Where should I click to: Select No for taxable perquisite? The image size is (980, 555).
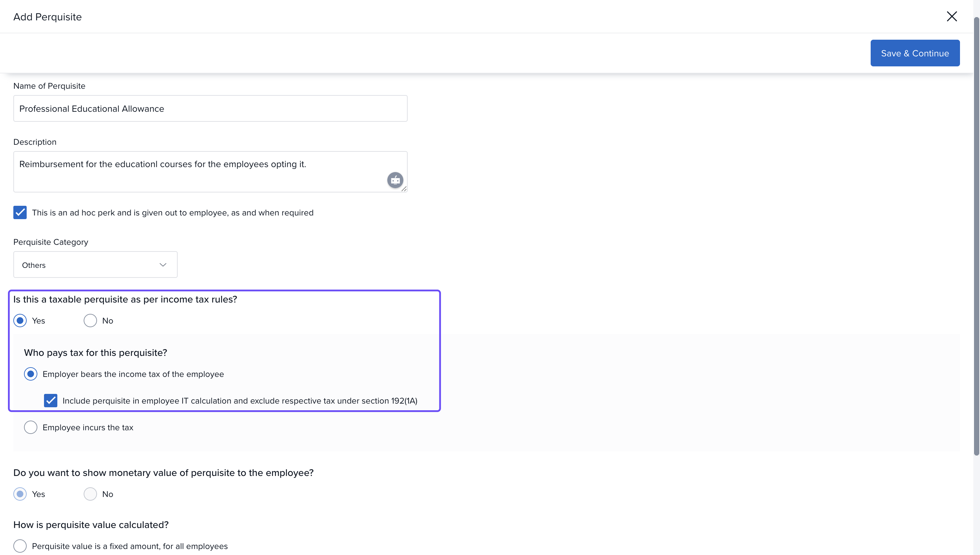pyautogui.click(x=90, y=321)
